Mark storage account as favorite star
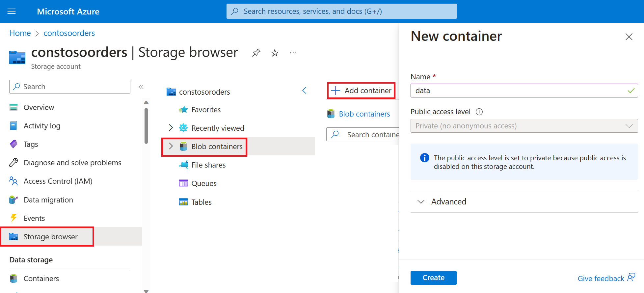This screenshot has height=293, width=644. (275, 53)
